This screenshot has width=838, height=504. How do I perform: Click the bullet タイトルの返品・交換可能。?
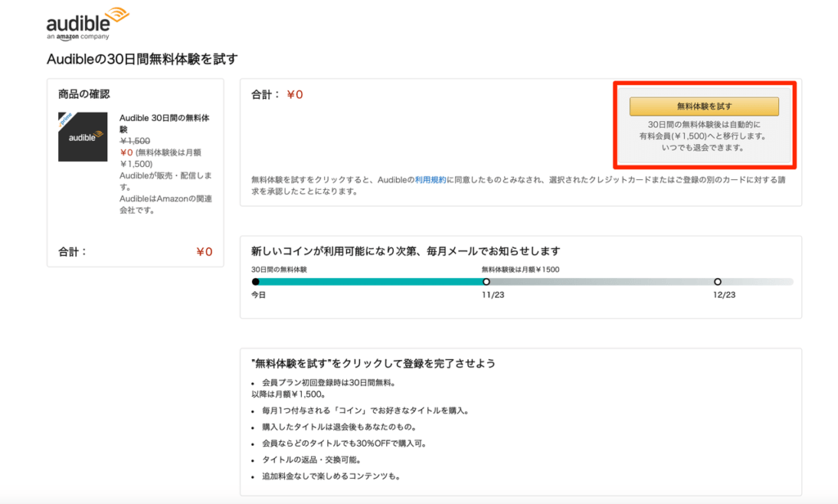[312, 460]
